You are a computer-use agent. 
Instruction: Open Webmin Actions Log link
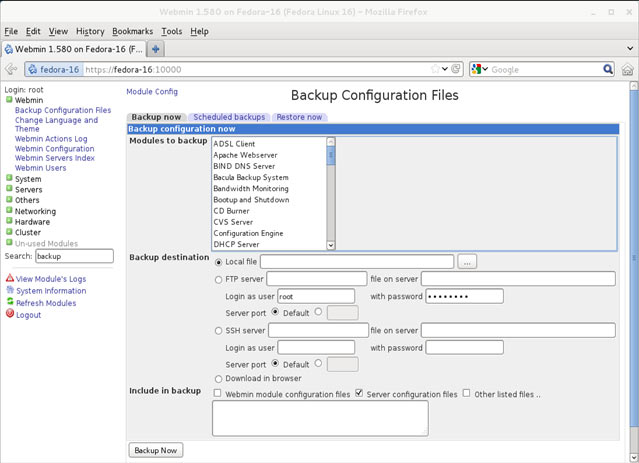pos(51,139)
